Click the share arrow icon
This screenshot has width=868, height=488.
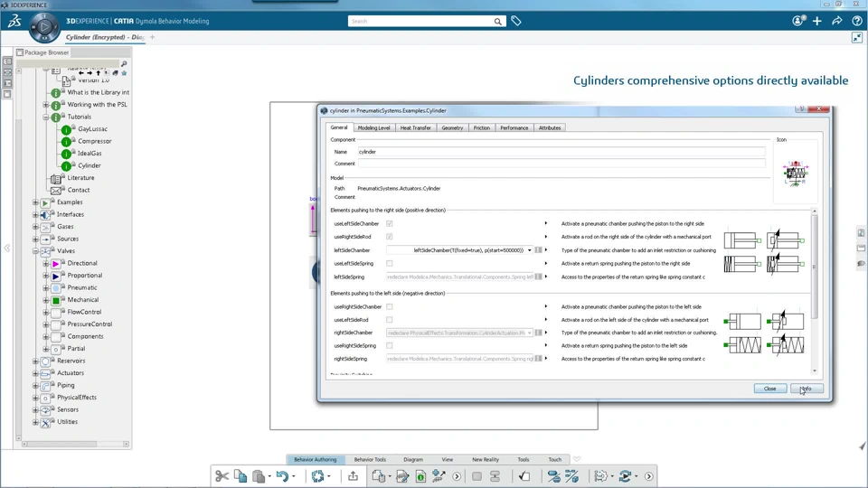click(x=837, y=21)
